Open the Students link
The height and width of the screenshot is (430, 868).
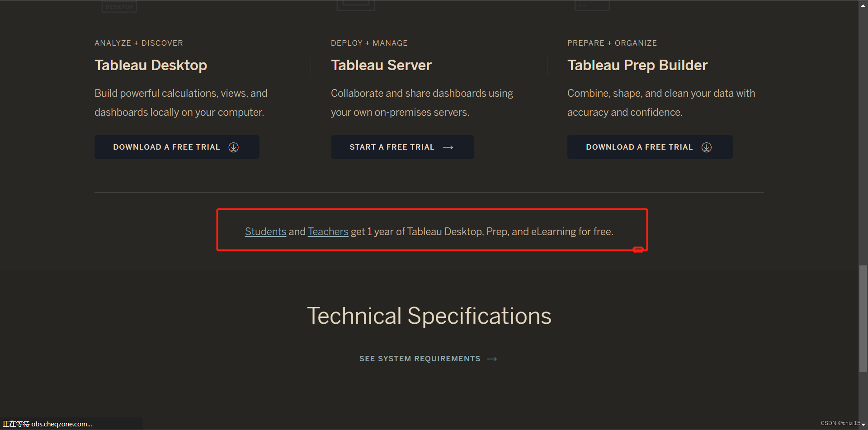(x=265, y=232)
